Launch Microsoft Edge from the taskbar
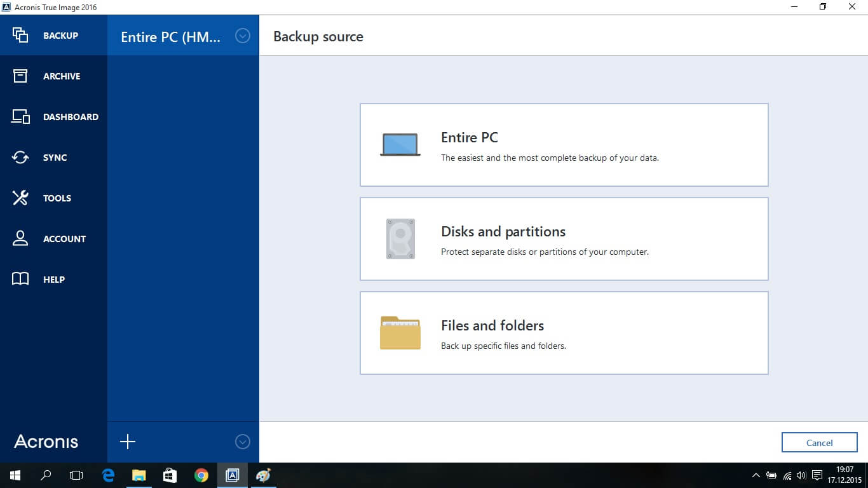The height and width of the screenshot is (488, 868). coord(109,475)
